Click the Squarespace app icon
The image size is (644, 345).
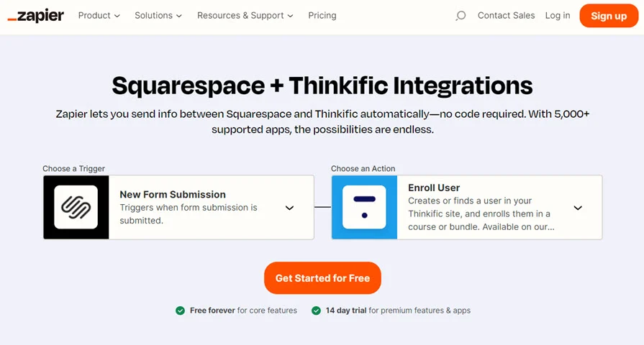76,208
